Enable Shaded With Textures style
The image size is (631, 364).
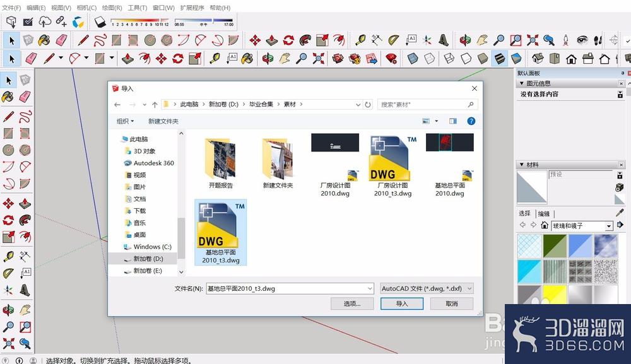pos(499,59)
